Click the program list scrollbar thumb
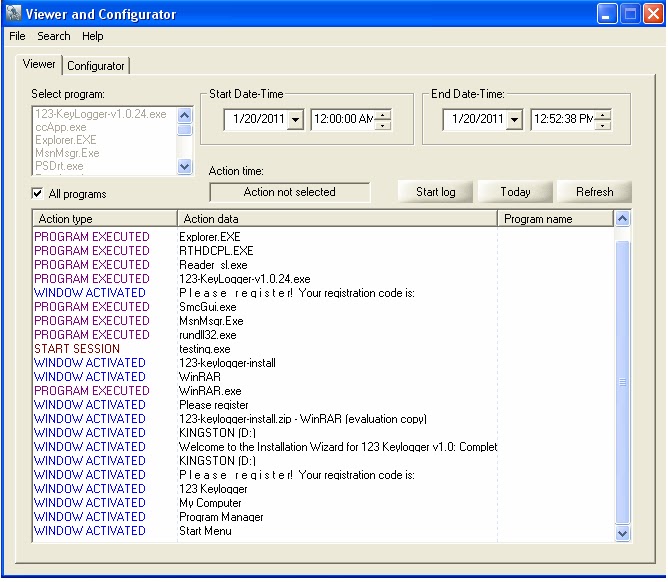The width and height of the screenshot is (668, 582). pos(184,130)
